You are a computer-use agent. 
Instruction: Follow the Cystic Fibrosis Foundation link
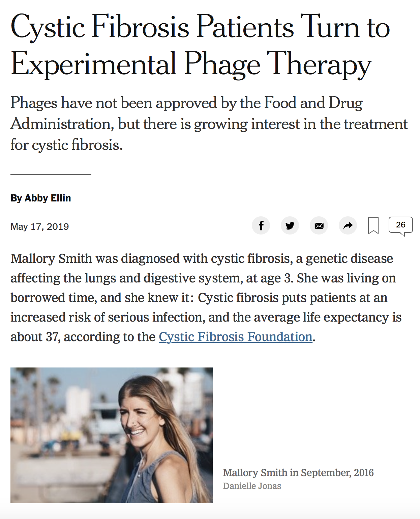(x=235, y=336)
